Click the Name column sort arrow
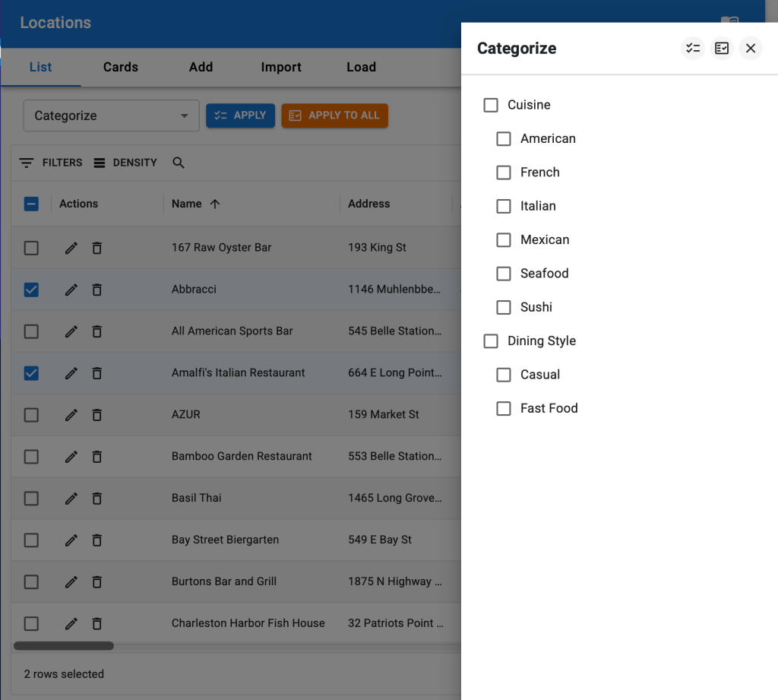 click(x=215, y=204)
